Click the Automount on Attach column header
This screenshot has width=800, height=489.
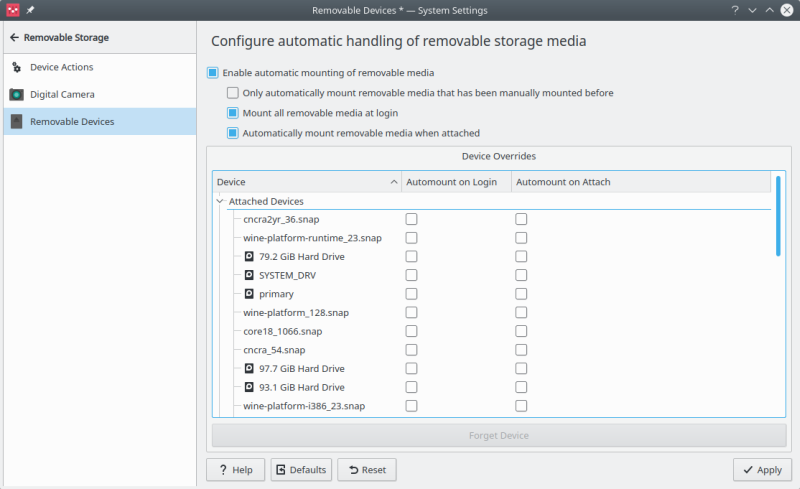coord(562,182)
